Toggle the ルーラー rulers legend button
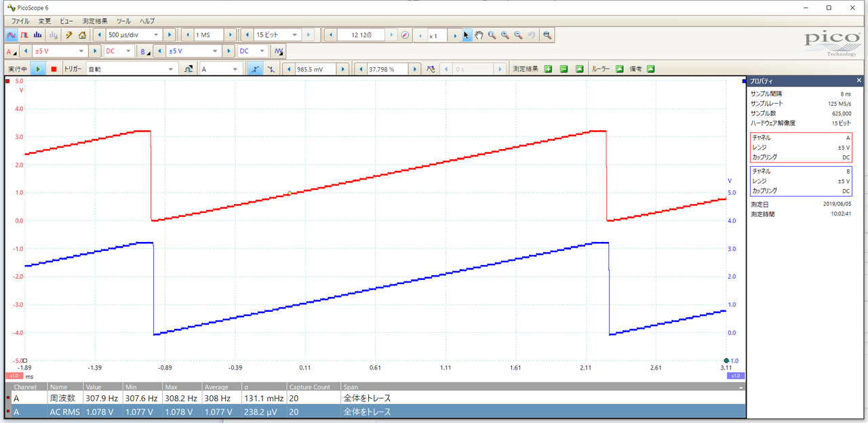868x423 pixels. (x=619, y=69)
